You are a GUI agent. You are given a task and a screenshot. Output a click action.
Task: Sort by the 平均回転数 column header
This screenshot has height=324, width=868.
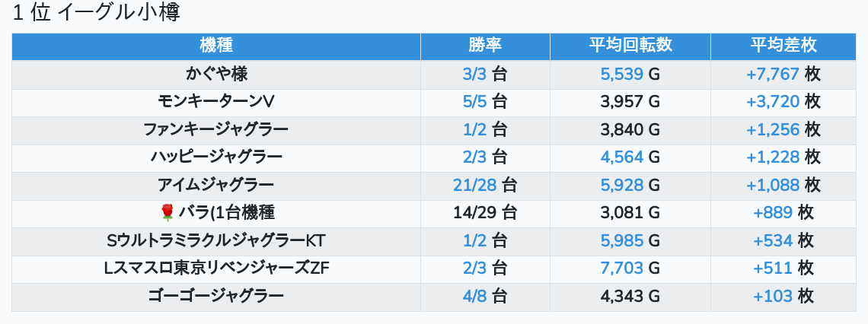630,45
